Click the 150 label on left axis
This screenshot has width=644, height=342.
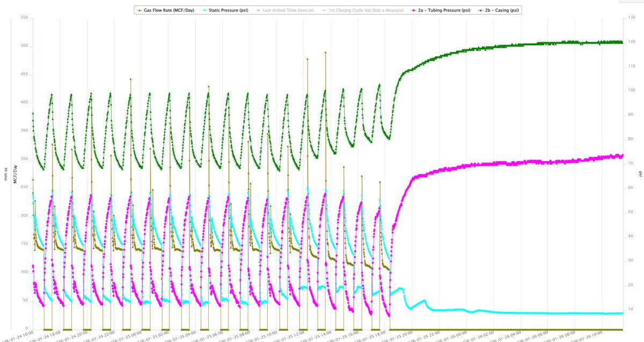click(x=24, y=244)
